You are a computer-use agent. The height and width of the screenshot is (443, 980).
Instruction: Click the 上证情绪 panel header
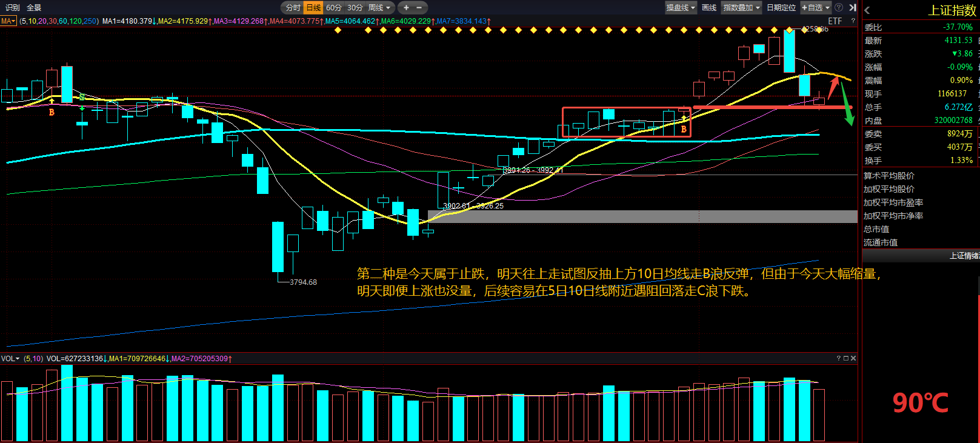[x=921, y=256]
